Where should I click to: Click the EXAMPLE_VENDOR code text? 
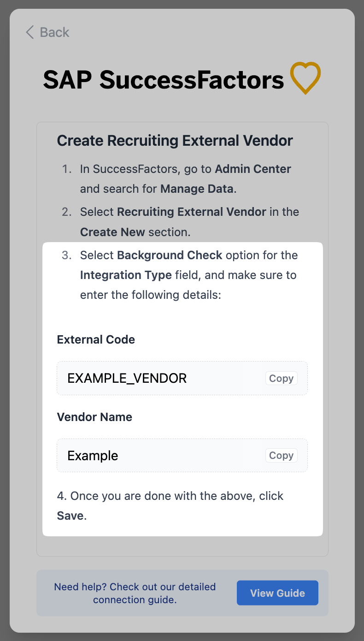point(127,379)
